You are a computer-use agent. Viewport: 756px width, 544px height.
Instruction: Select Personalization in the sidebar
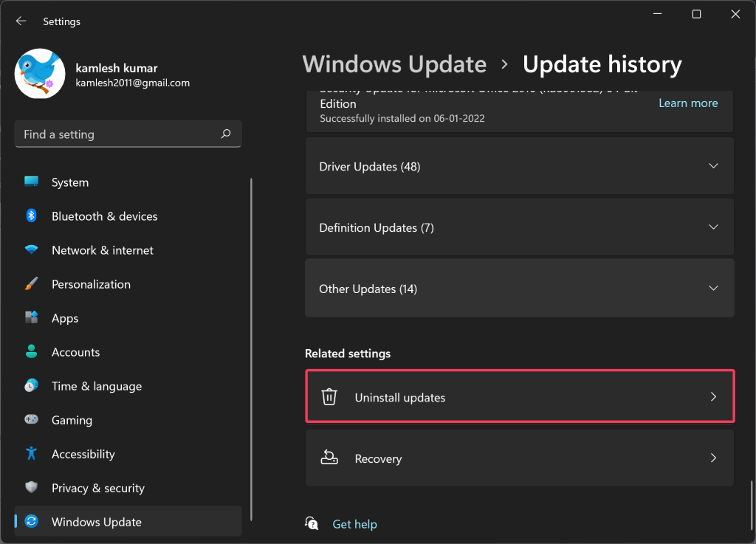tap(128, 283)
